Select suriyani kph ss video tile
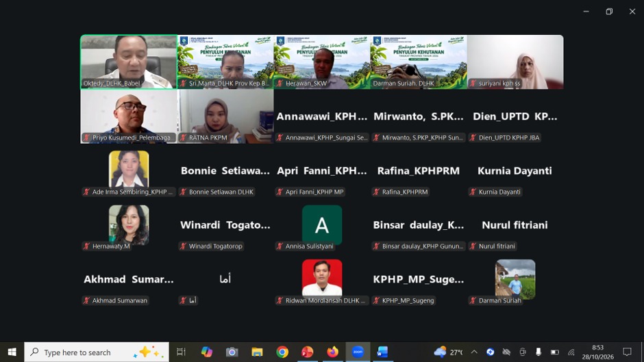This screenshot has width=644, height=362. 515,62
